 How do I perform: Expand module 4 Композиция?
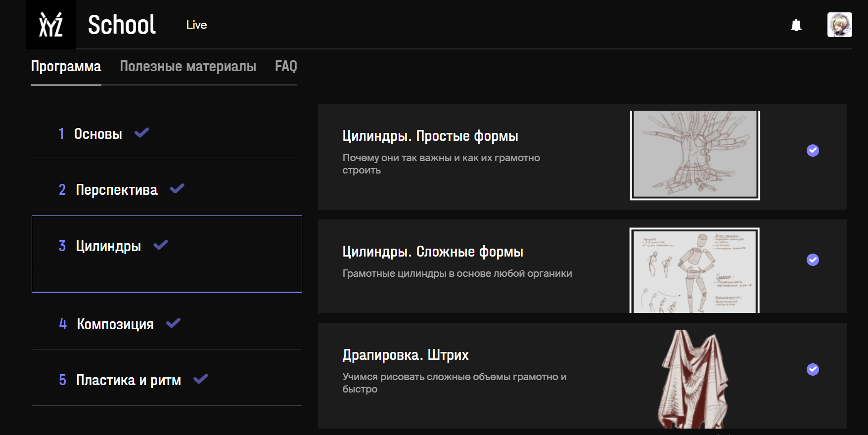(x=115, y=324)
